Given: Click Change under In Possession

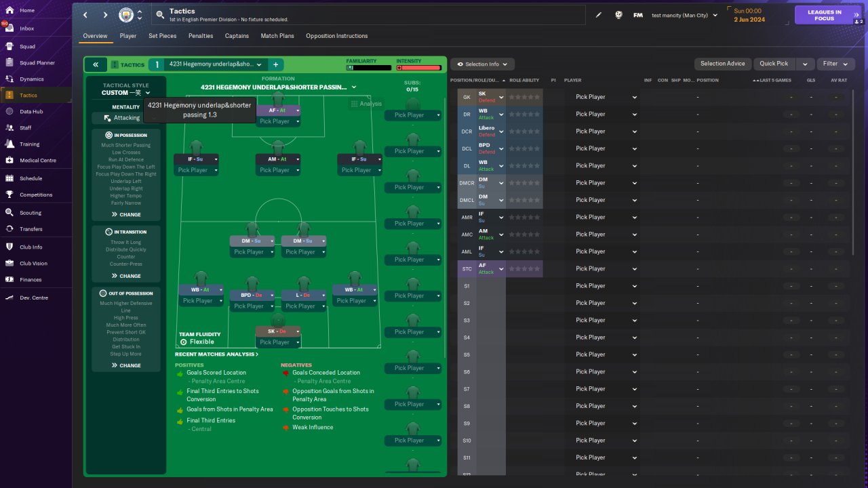Looking at the screenshot, I should point(126,214).
